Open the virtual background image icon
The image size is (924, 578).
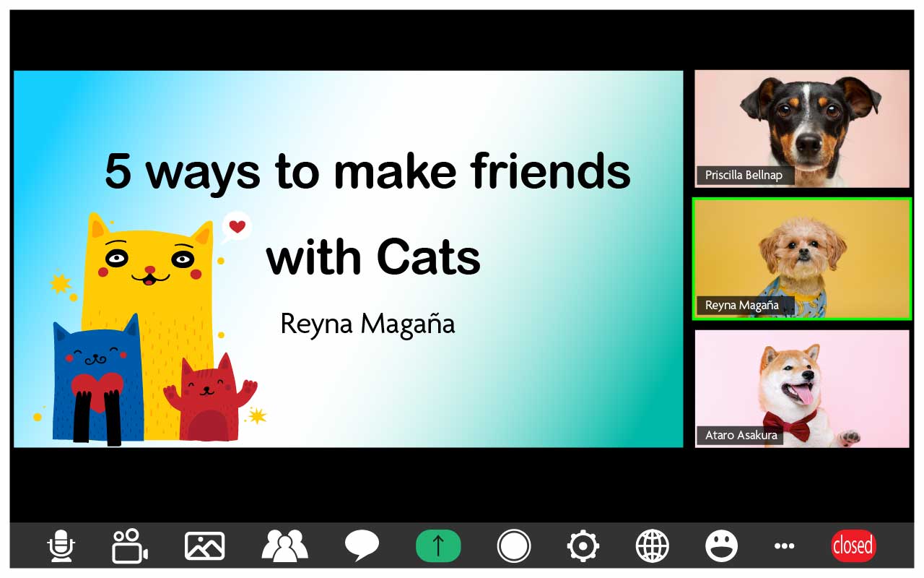click(204, 546)
